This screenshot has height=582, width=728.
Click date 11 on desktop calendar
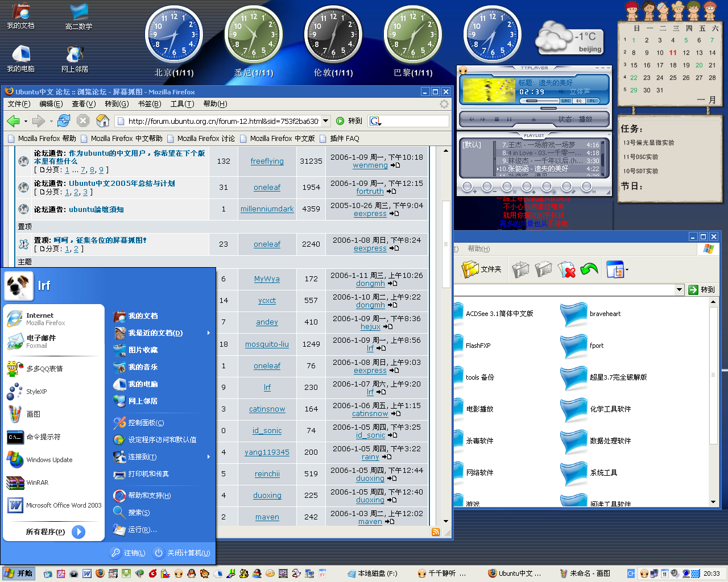pos(673,53)
